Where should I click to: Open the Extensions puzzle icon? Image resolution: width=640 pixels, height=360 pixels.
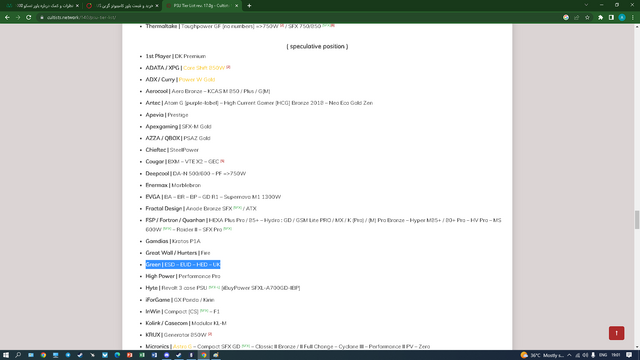[600, 17]
